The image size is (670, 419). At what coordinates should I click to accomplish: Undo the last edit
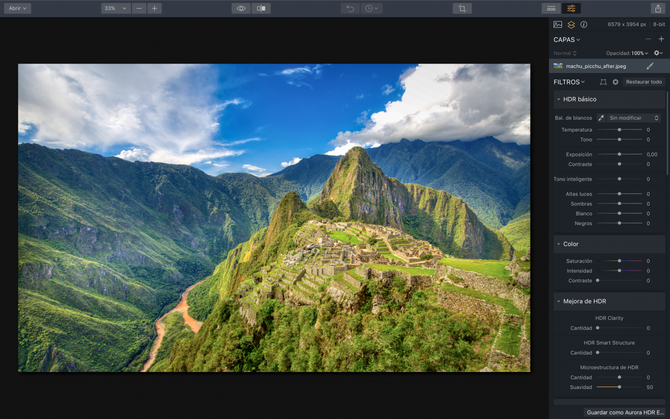tap(350, 8)
